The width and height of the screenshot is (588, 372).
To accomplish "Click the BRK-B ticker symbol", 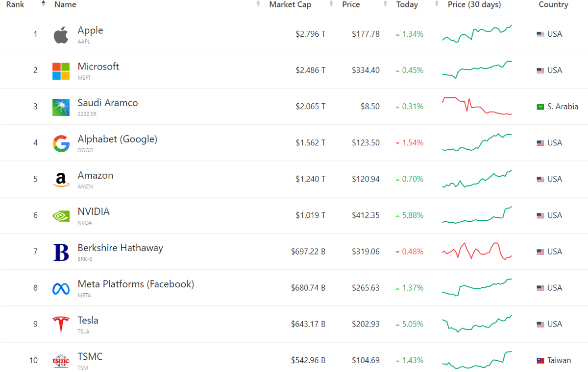I will (x=85, y=259).
